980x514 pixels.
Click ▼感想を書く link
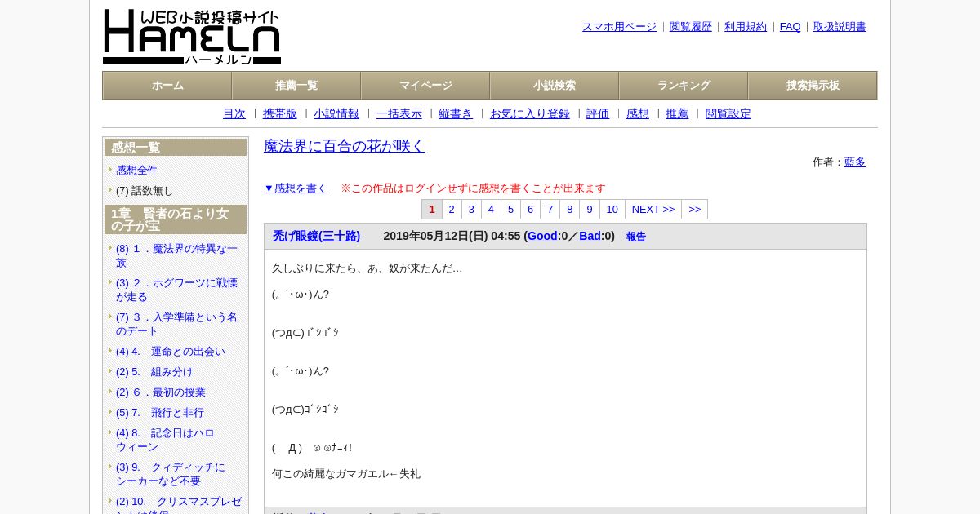pos(296,188)
